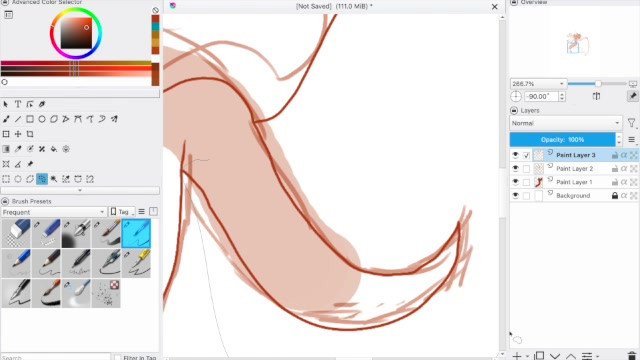Select the Ellipse shape tool
Viewport: 640px width, 360px height.
(42, 119)
